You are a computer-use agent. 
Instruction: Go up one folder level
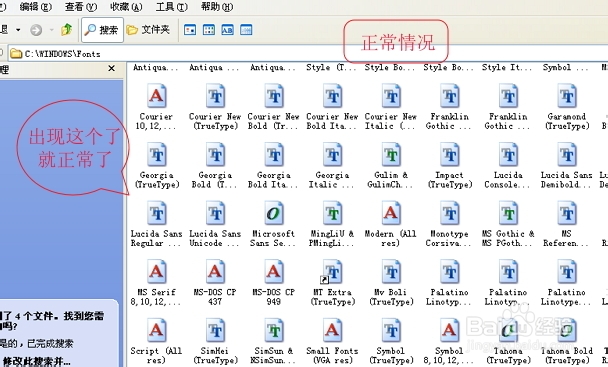[67, 29]
